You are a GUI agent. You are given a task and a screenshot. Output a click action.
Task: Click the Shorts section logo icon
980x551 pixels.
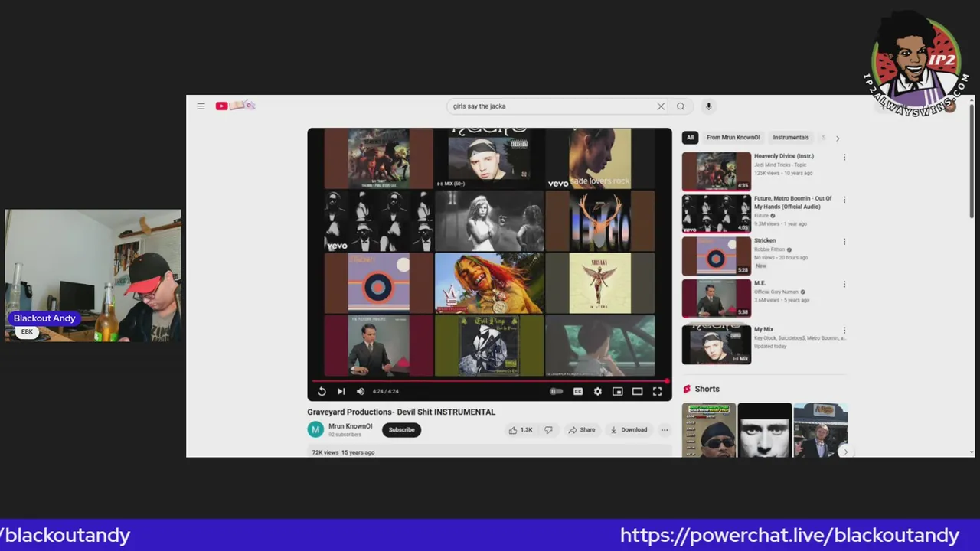point(687,389)
